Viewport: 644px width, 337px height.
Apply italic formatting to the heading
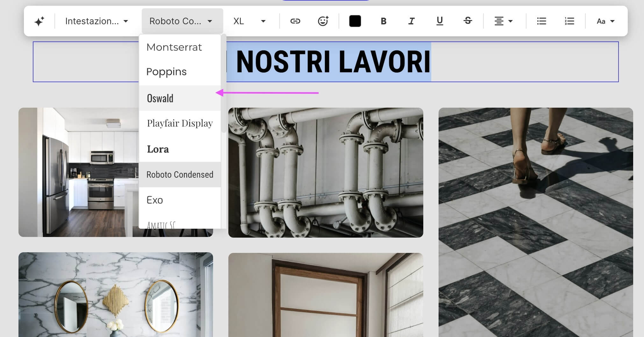pos(411,21)
